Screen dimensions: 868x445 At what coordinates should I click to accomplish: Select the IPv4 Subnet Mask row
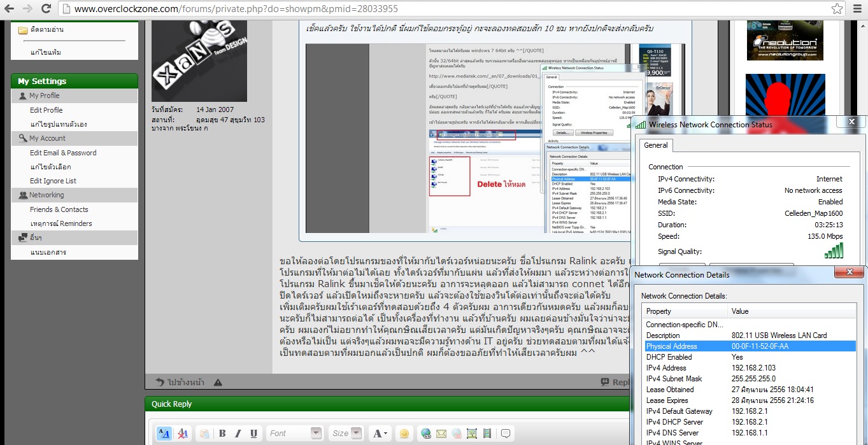pos(750,379)
